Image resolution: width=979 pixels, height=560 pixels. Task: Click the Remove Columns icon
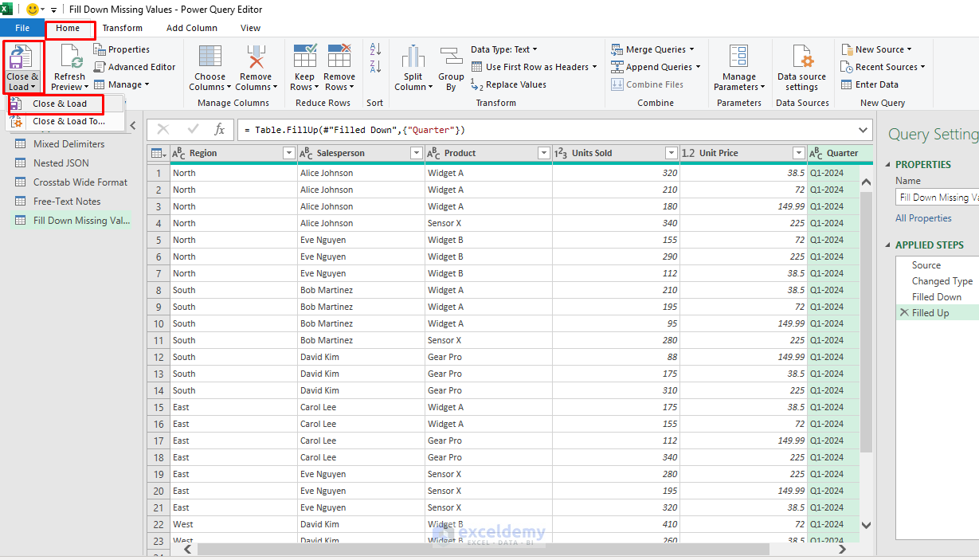pos(256,57)
